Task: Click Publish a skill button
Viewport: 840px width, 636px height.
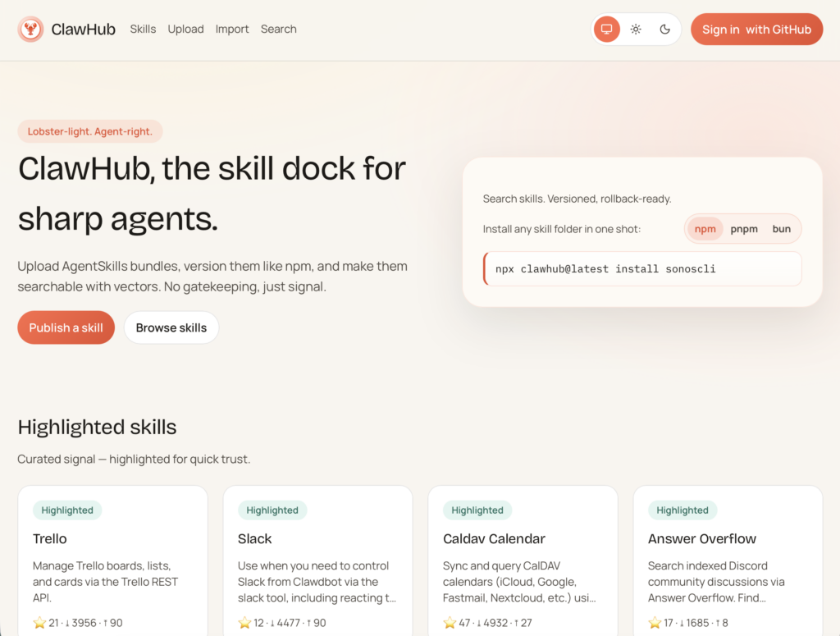Action: (x=66, y=327)
